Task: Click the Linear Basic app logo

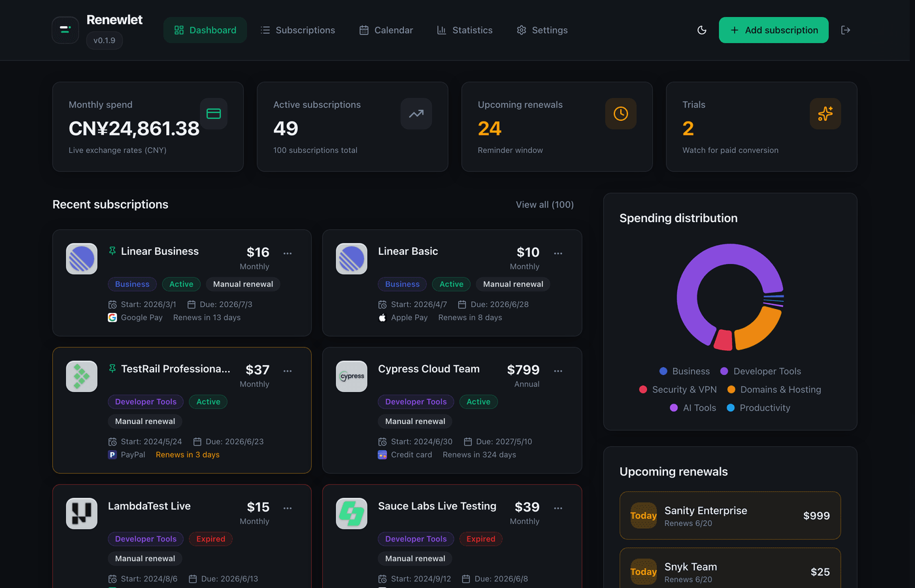Action: coord(352,259)
